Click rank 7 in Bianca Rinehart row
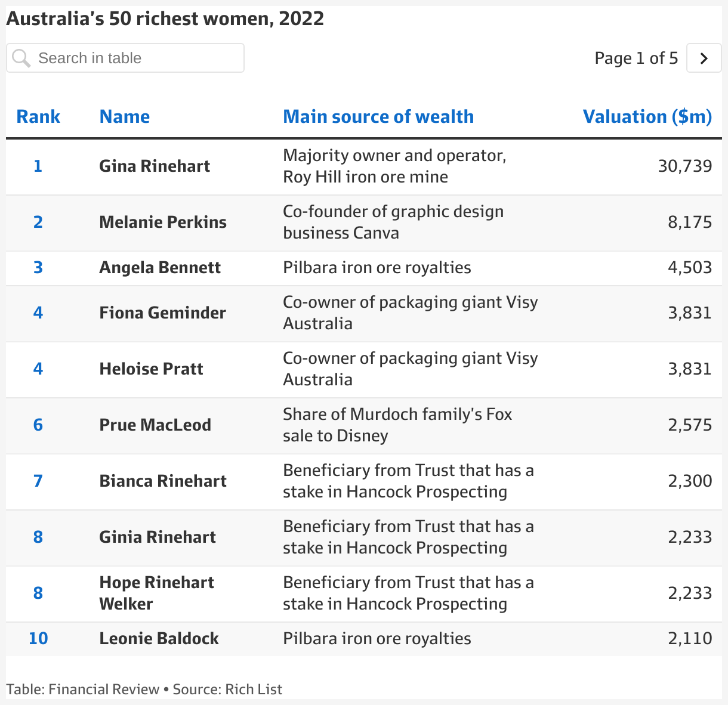The width and height of the screenshot is (728, 705). point(38,481)
